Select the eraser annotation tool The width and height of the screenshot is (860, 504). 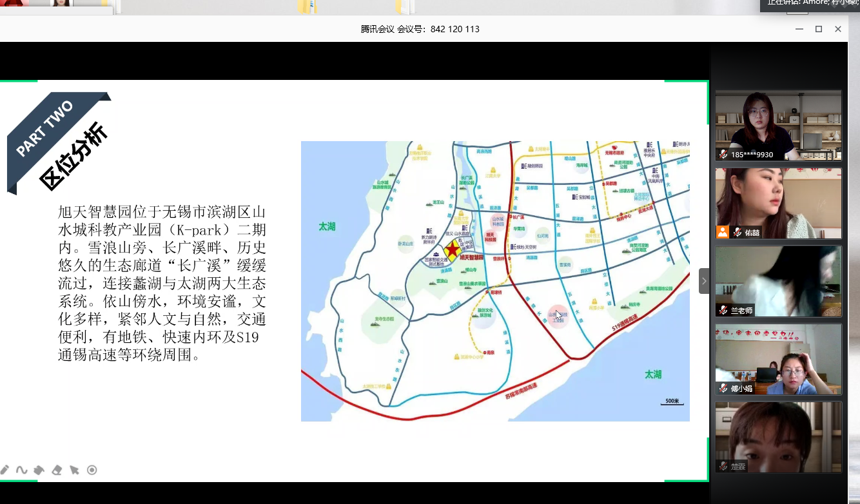pos(57,470)
